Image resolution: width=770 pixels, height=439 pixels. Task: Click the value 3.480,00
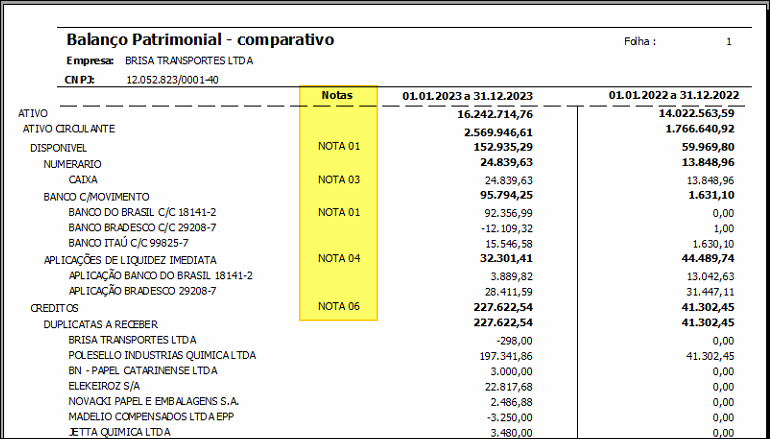point(511,433)
